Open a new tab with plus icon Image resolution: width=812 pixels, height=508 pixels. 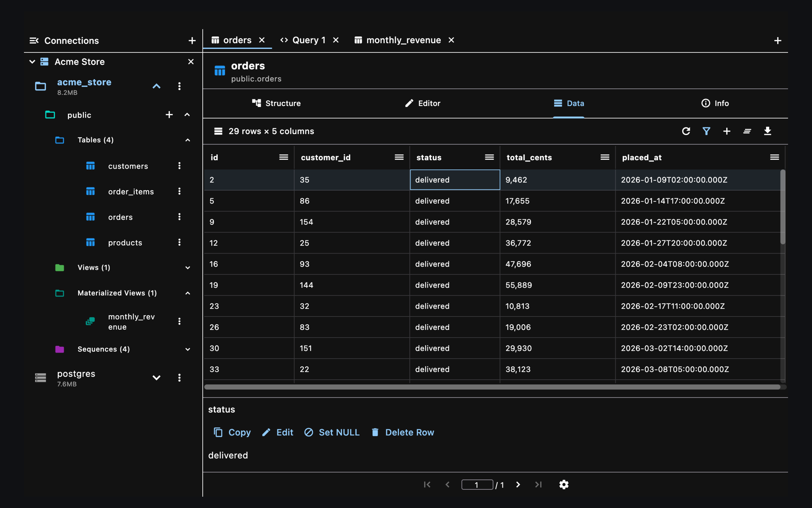(778, 41)
